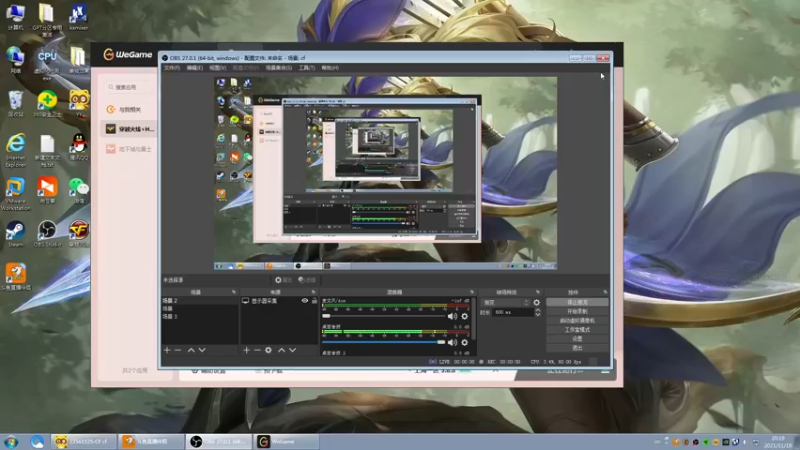This screenshot has width=800, height=450.
Task: Switch to the OBS taskbar button
Action: coord(219,441)
